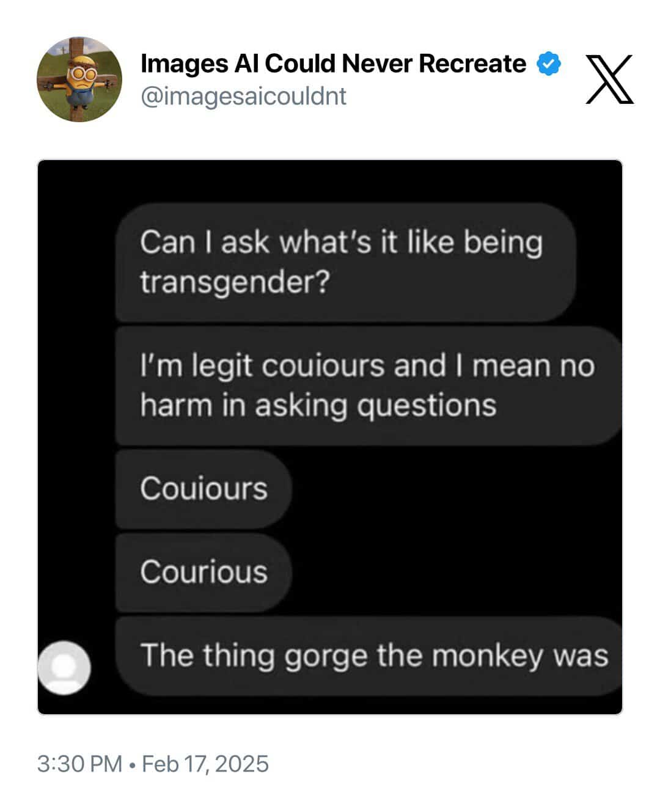Select the 'I'm legit couiours' message bubble
Image resolution: width=660 pixels, height=812 pixels.
369,386
